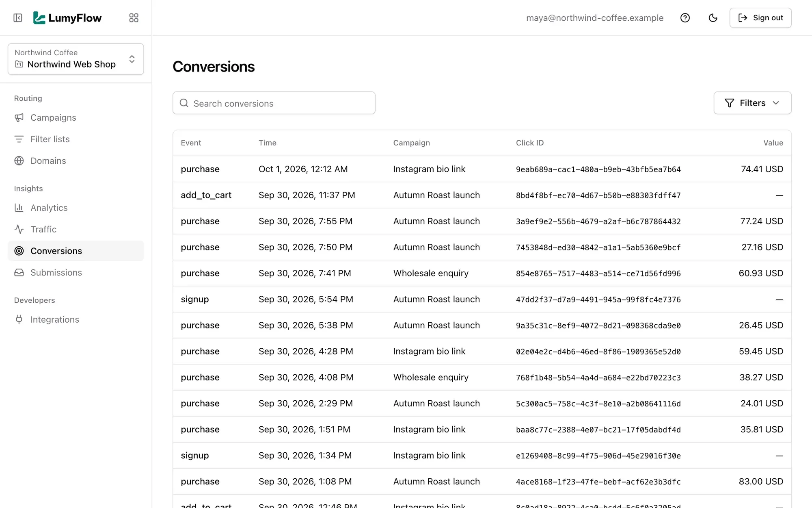Image resolution: width=812 pixels, height=508 pixels.
Task: Click the 38.27 USD value
Action: [761, 377]
